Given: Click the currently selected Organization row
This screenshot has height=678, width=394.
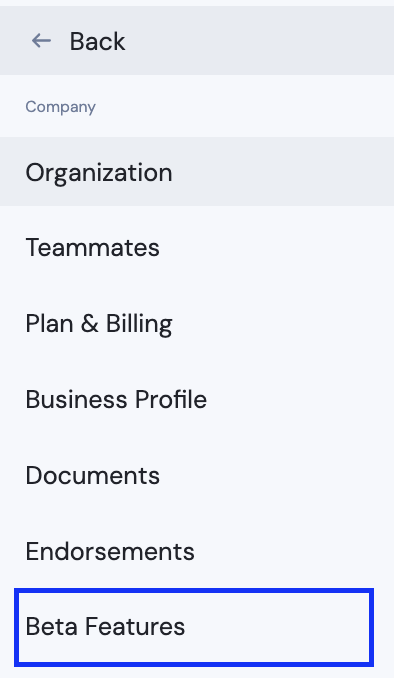Looking at the screenshot, I should tap(197, 172).
